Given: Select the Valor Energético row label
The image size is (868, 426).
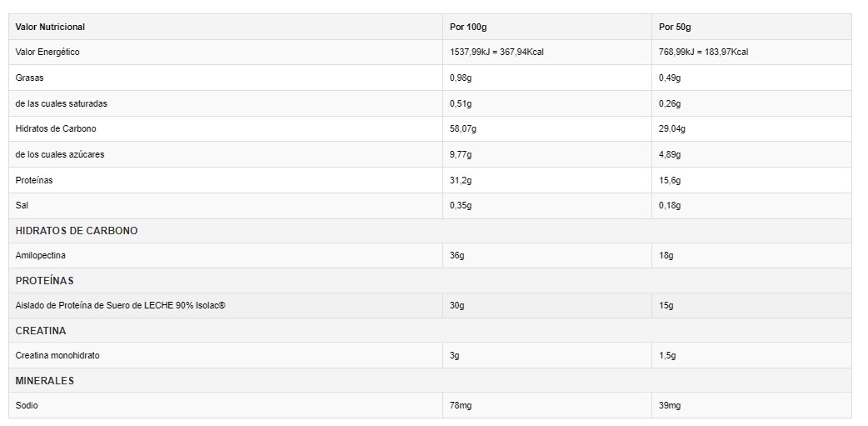Looking at the screenshot, I should click(47, 52).
